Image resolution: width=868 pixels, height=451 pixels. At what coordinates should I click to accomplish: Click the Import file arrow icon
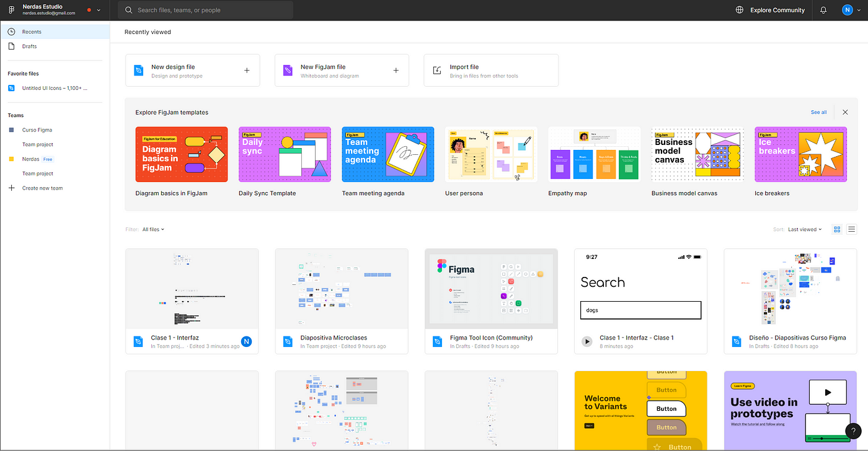pyautogui.click(x=437, y=71)
